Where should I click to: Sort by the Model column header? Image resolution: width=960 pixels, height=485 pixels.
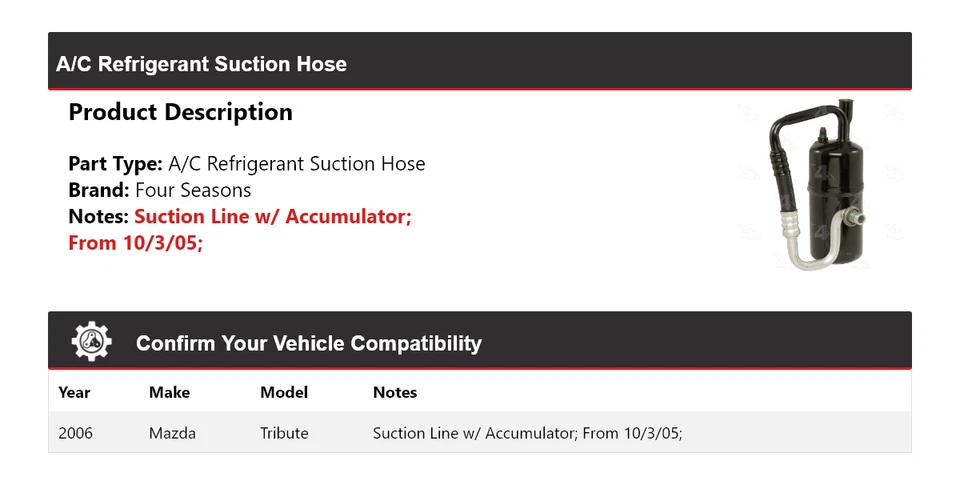click(x=284, y=392)
